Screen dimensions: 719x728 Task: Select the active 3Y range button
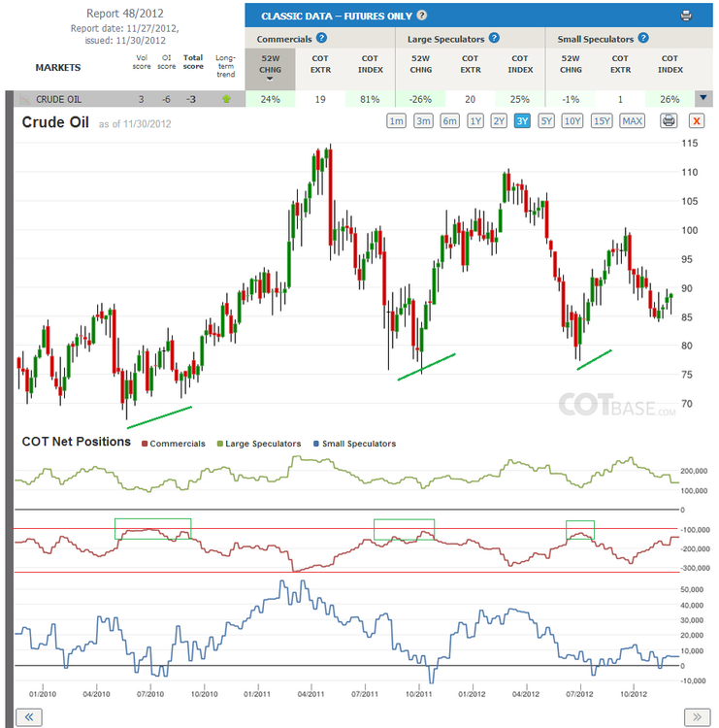point(522,121)
